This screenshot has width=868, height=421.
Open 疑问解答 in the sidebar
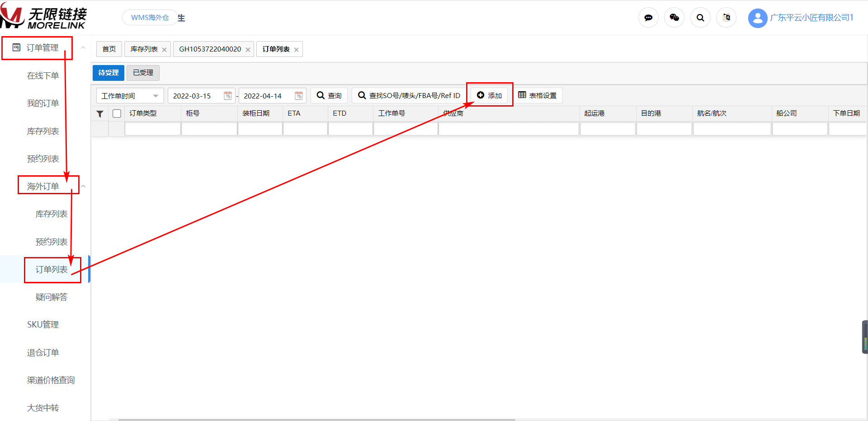click(52, 297)
